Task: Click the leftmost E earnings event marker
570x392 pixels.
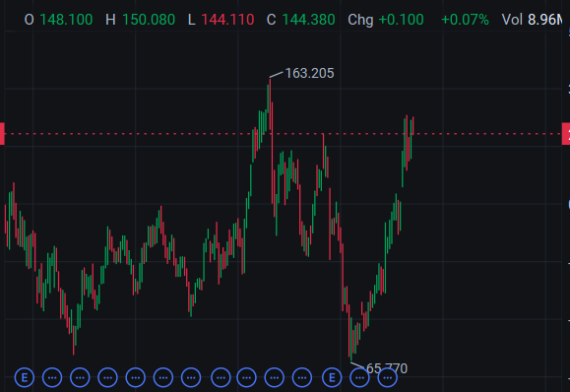Action: [25, 378]
